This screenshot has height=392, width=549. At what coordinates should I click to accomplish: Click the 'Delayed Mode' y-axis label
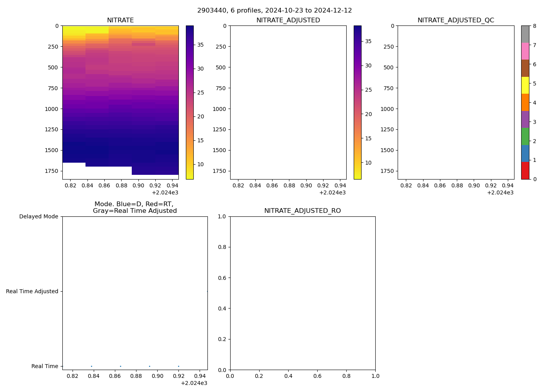38,216
